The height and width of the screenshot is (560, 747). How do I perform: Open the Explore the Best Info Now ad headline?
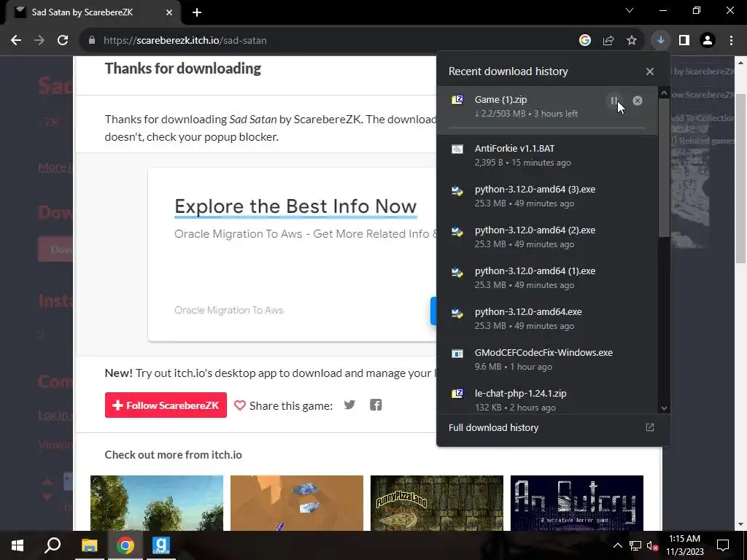click(295, 206)
